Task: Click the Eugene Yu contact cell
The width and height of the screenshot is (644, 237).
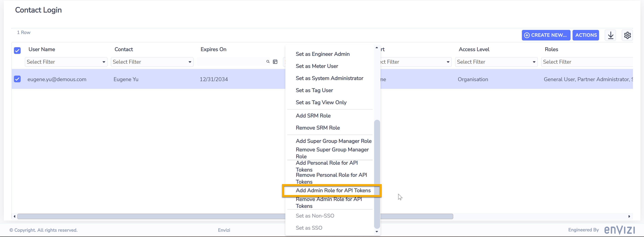Action: click(126, 79)
